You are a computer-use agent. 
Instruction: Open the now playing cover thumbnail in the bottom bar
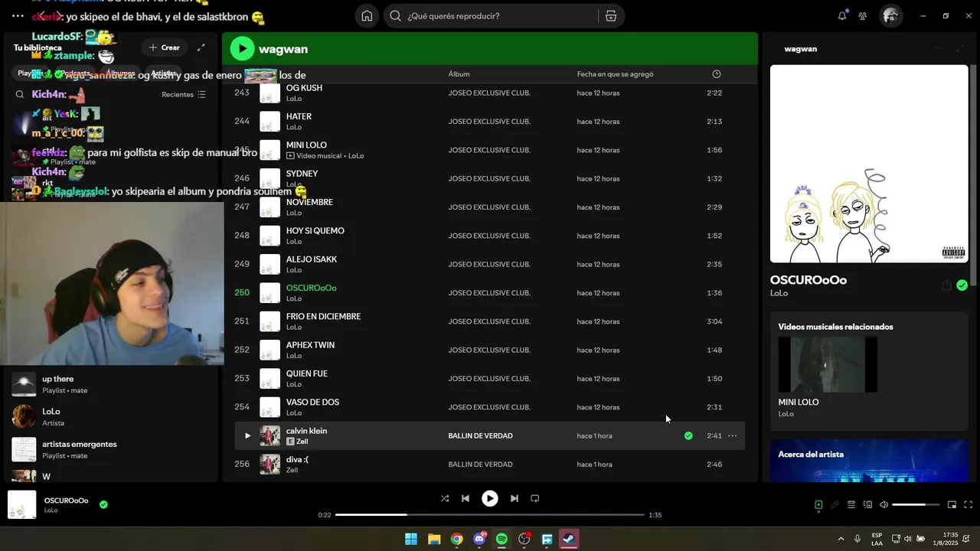[21, 504]
